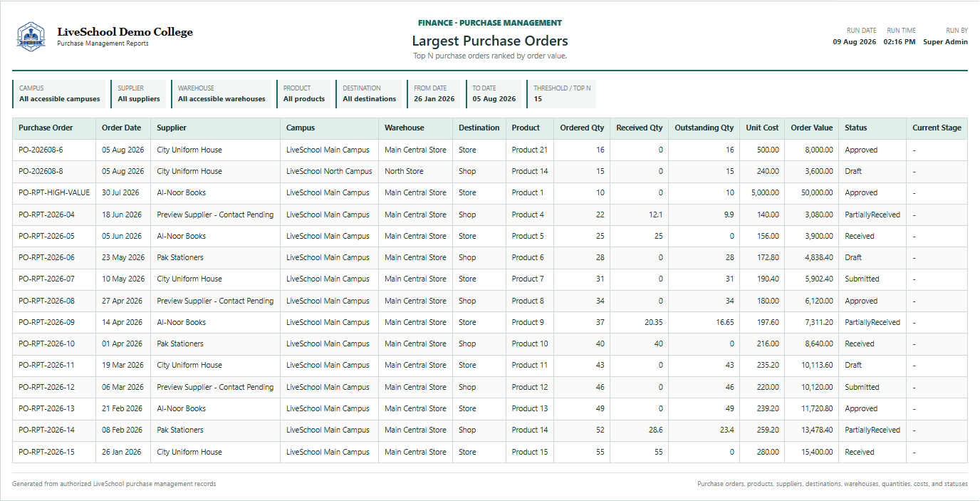Click the "Order Value" column header
This screenshot has height=501, width=980.
812,128
